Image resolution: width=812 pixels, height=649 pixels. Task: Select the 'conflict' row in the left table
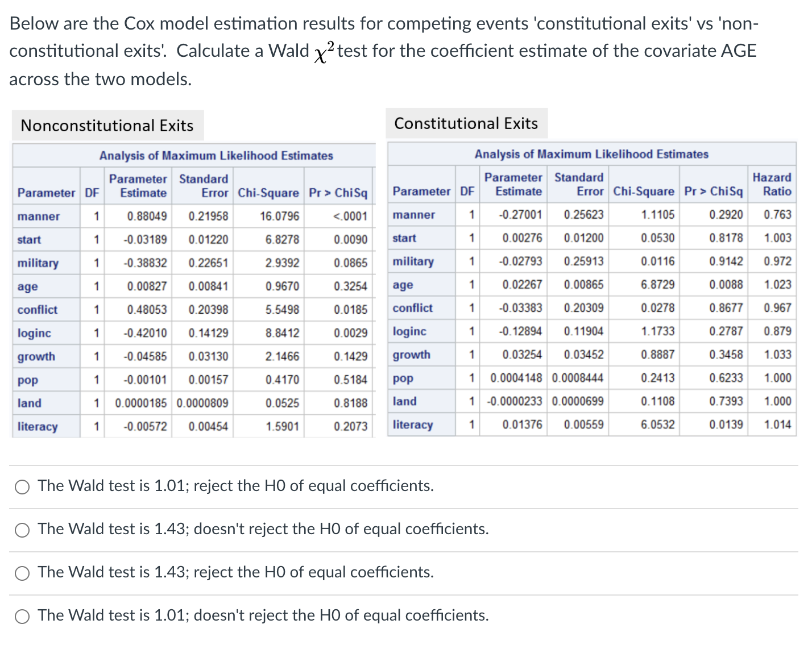point(36,310)
